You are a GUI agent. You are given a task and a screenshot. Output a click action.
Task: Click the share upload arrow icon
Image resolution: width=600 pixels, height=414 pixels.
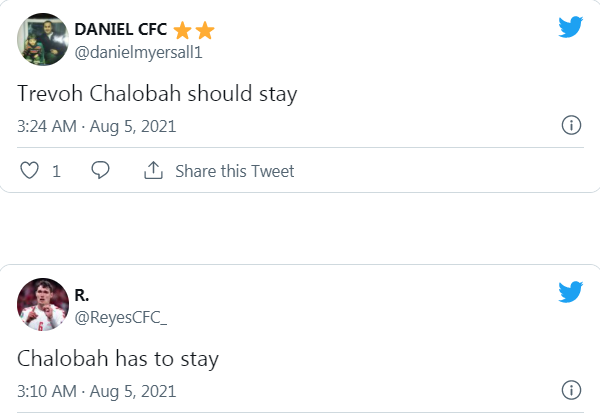pyautogui.click(x=153, y=171)
